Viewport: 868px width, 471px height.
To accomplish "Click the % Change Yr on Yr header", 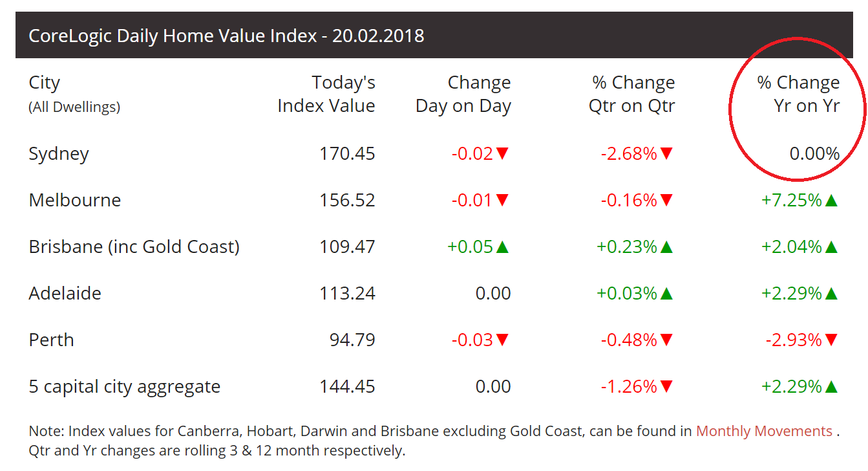I will point(799,94).
